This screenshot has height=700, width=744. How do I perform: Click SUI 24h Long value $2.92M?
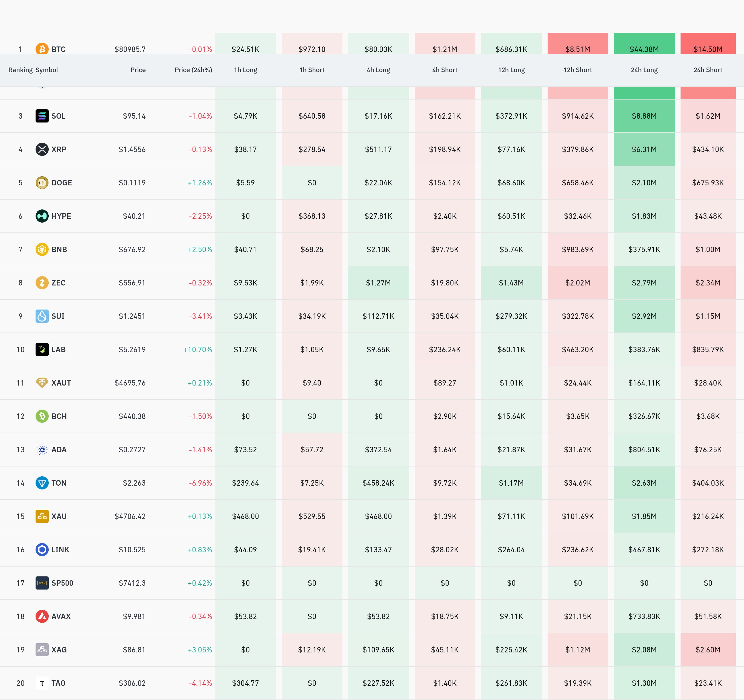[x=644, y=316]
